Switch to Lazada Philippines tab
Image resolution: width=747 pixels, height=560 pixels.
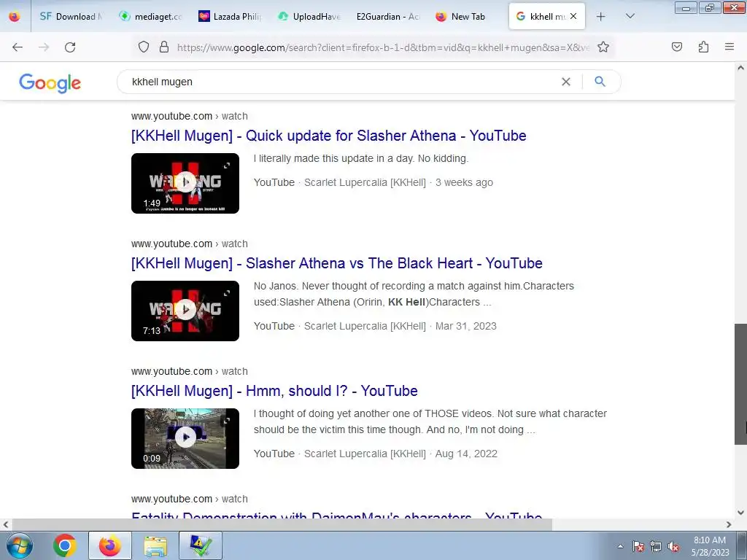tap(230, 16)
